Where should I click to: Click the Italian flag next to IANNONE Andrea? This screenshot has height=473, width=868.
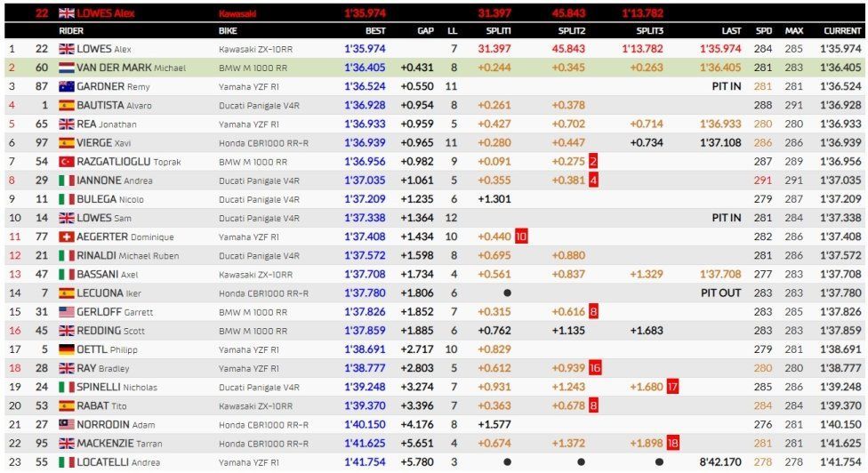(67, 180)
